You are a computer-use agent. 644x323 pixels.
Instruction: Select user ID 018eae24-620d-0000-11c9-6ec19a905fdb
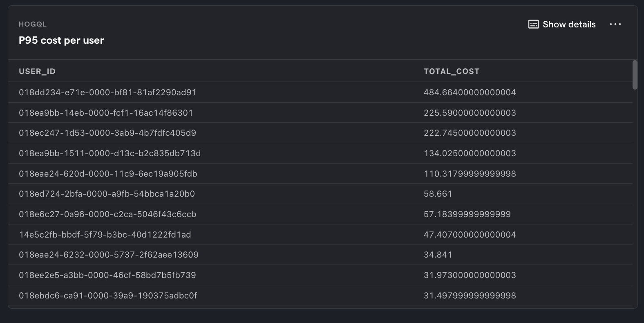tap(108, 174)
